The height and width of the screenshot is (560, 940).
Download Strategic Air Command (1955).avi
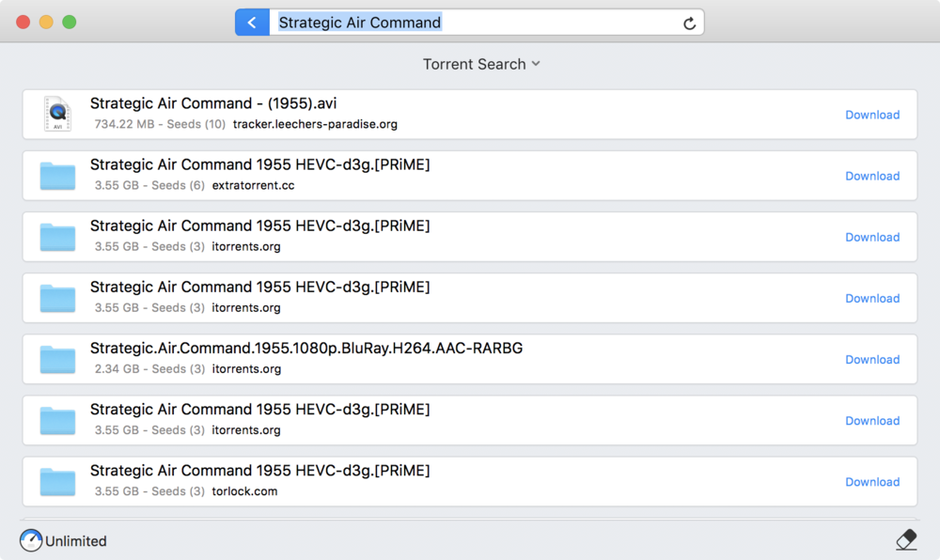[872, 115]
